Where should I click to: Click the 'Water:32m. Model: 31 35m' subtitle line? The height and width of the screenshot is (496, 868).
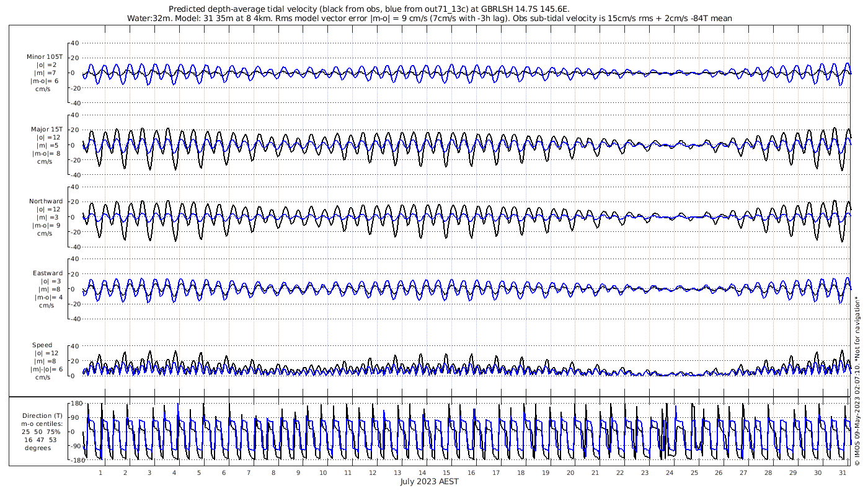[430, 19]
